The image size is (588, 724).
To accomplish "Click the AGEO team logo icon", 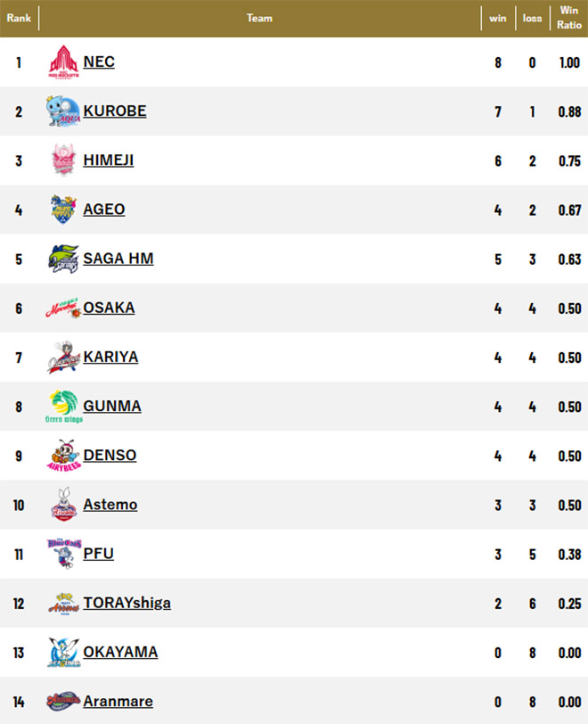I will pyautogui.click(x=64, y=210).
